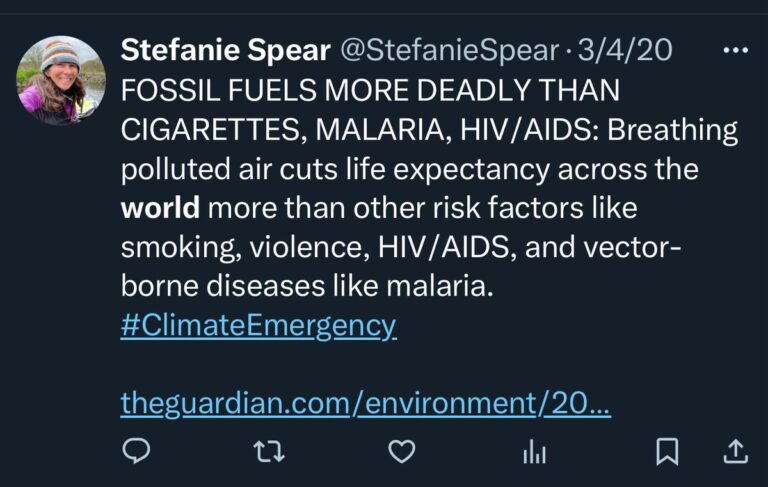Screen dimensions: 768x487
Task: Share the tweet via the upload arrow icon
Action: point(734,452)
